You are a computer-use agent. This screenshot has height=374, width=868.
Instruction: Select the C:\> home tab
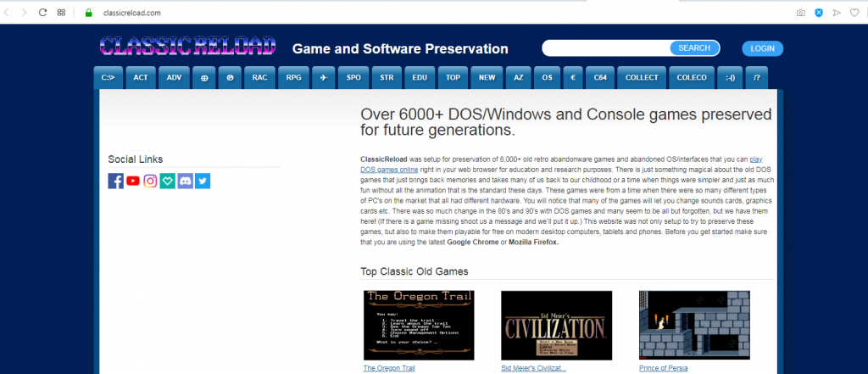click(108, 77)
